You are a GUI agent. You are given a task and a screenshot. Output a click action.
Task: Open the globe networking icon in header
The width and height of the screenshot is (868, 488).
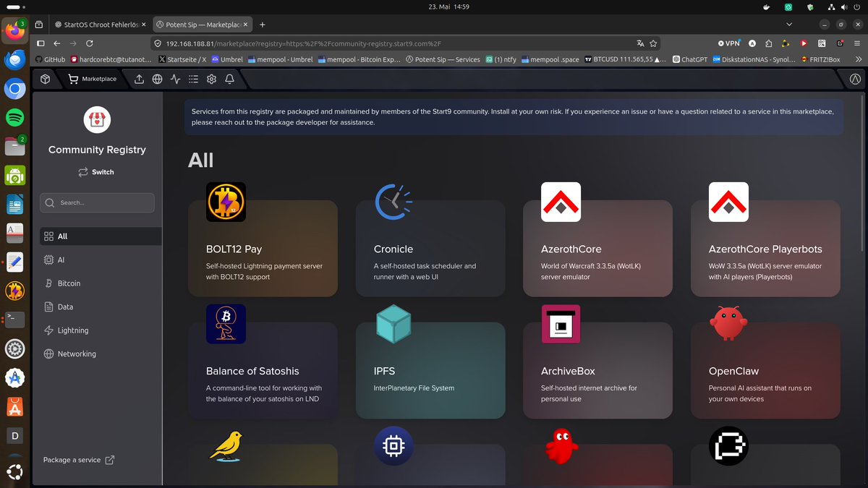coord(157,79)
